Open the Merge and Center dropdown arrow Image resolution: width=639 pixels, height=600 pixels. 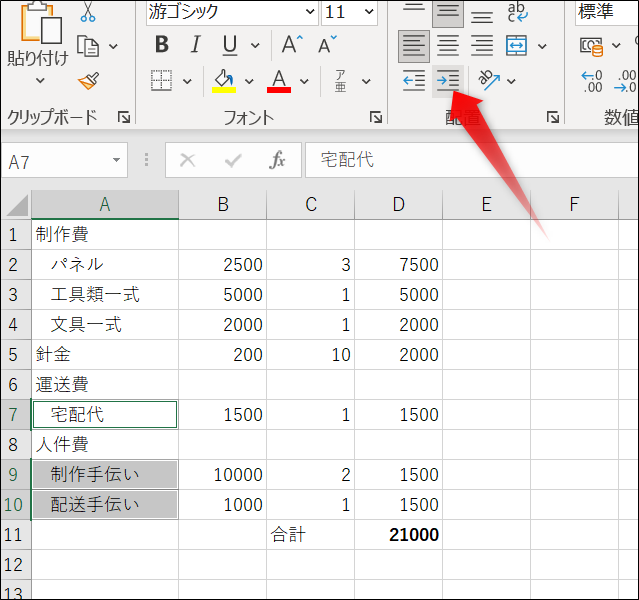click(x=542, y=46)
